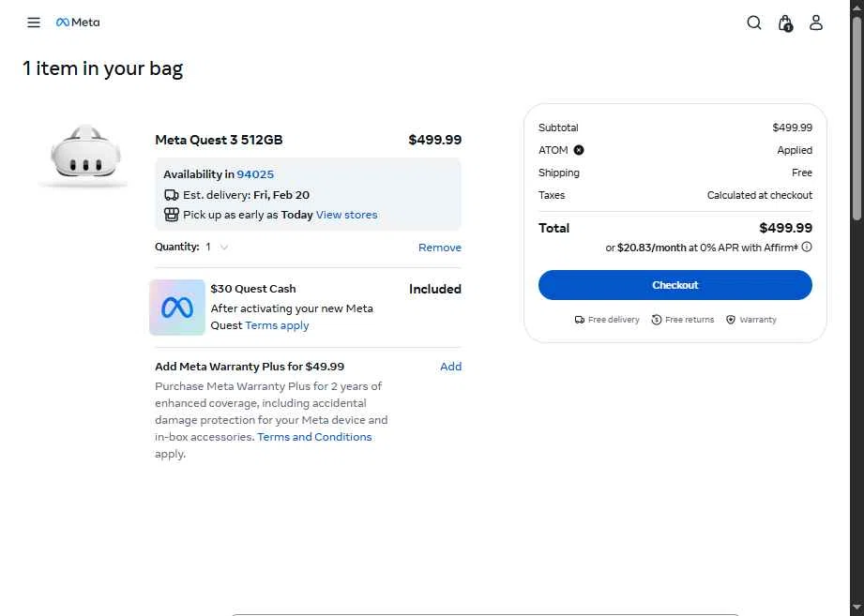
Task: Remove the ATOM promo code
Action: 579,150
